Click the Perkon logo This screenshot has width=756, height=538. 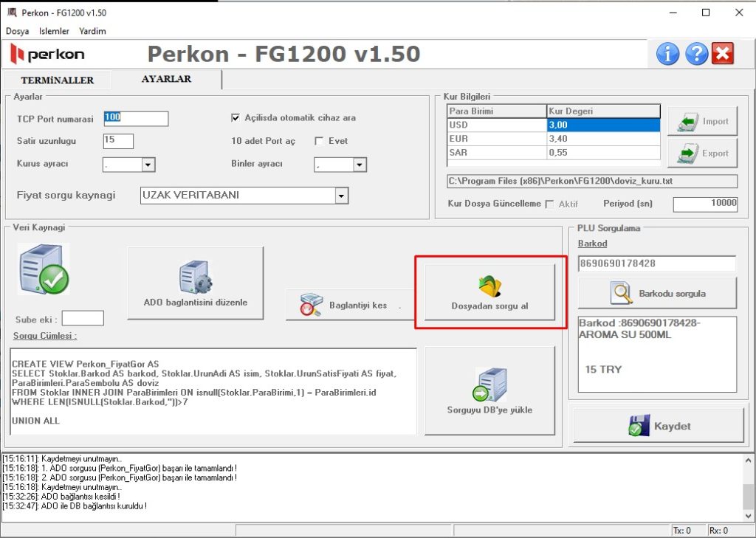[x=47, y=54]
